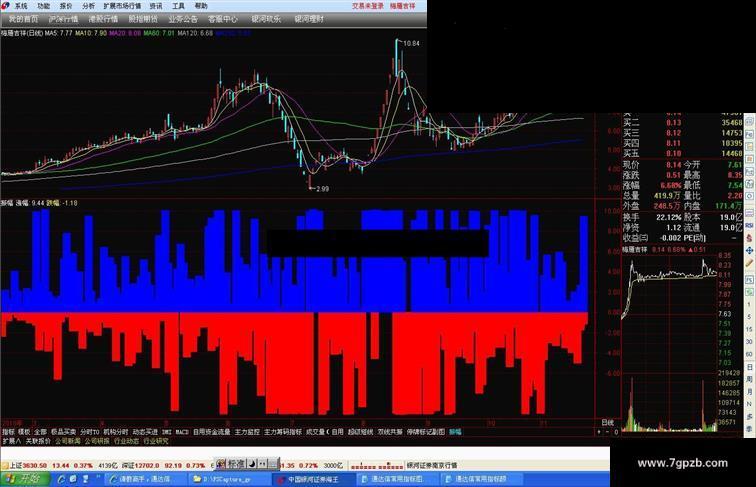Click the 交易未登录 trading login link
756x487 pixels.
(x=368, y=6)
